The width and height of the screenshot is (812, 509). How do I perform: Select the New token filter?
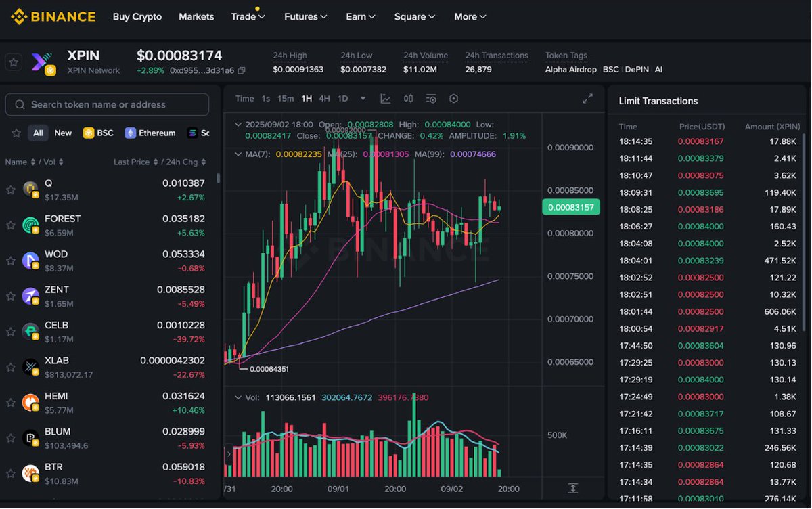click(63, 133)
